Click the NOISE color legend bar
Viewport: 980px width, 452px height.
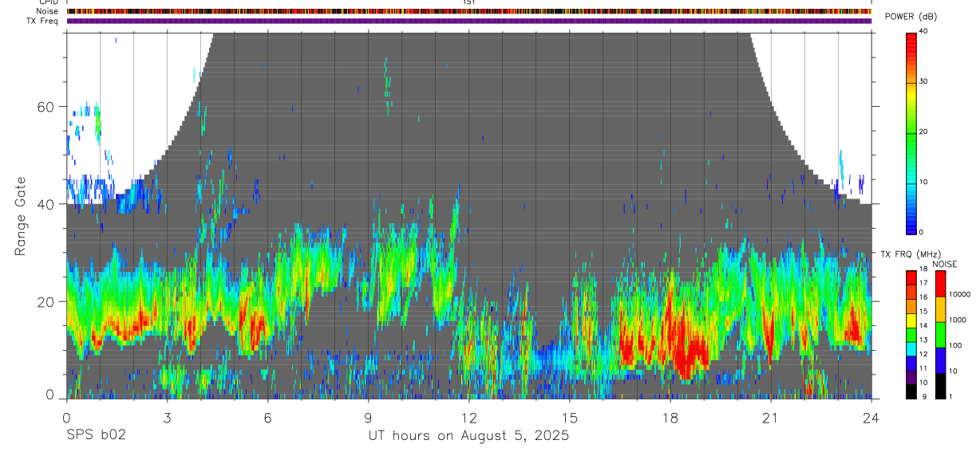[x=939, y=335]
